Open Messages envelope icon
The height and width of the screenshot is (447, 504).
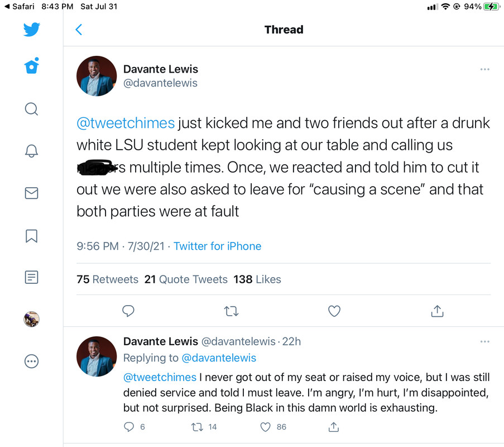coord(32,193)
